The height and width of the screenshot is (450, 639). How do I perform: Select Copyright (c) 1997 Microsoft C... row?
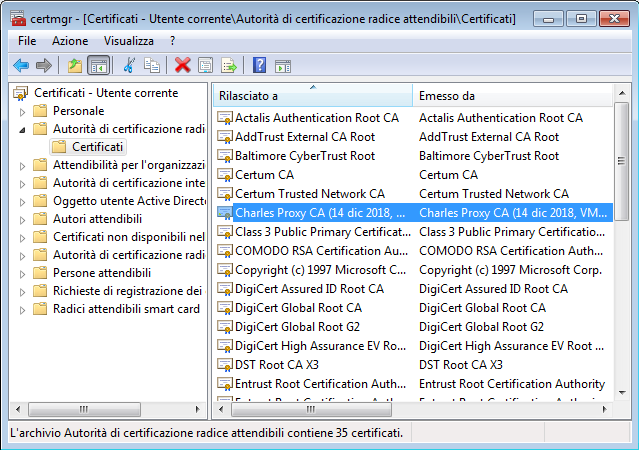[x=413, y=270]
